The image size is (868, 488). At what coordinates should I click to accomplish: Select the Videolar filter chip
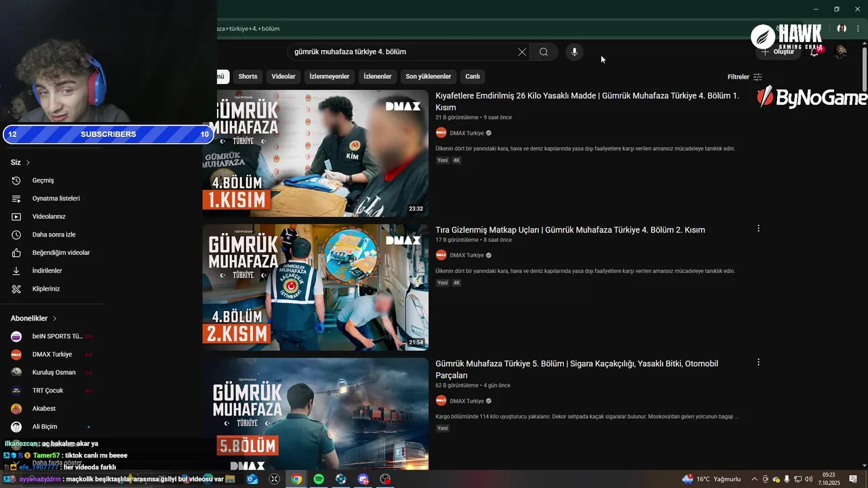coord(283,77)
